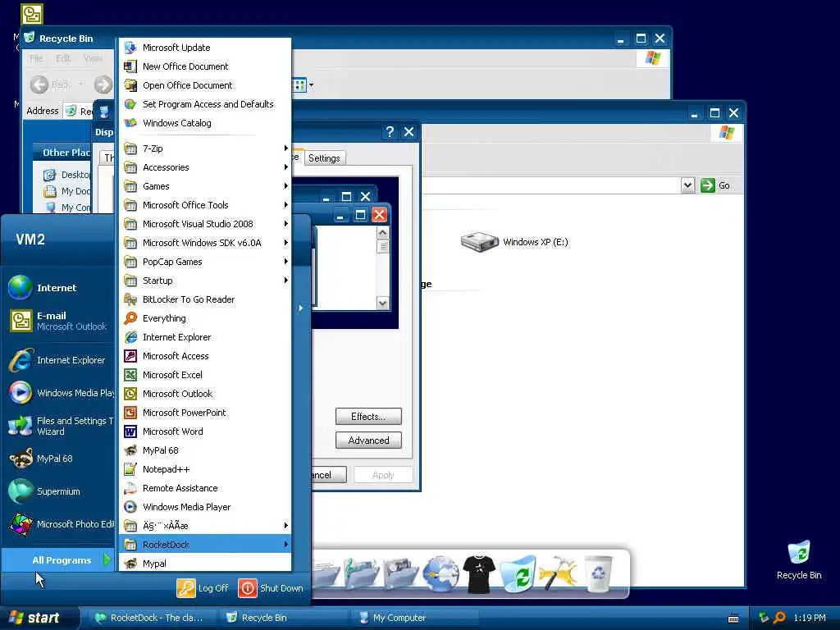Expand the PopCap Games folder
This screenshot has height=630, width=840.
pos(204,262)
